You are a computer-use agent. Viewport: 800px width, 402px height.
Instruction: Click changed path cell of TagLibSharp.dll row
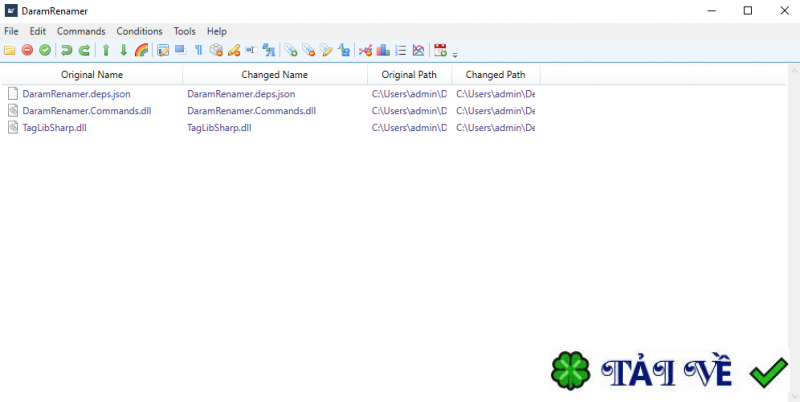coord(495,128)
